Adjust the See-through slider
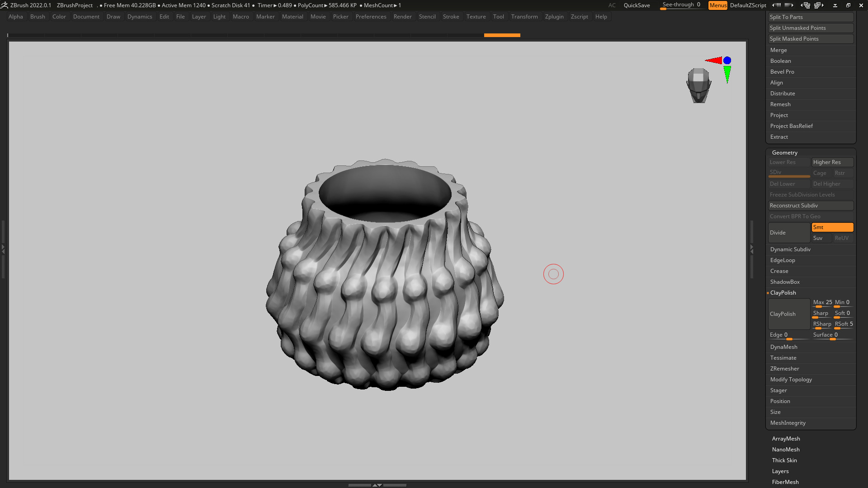Viewport: 868px width, 488px height. 682,5
